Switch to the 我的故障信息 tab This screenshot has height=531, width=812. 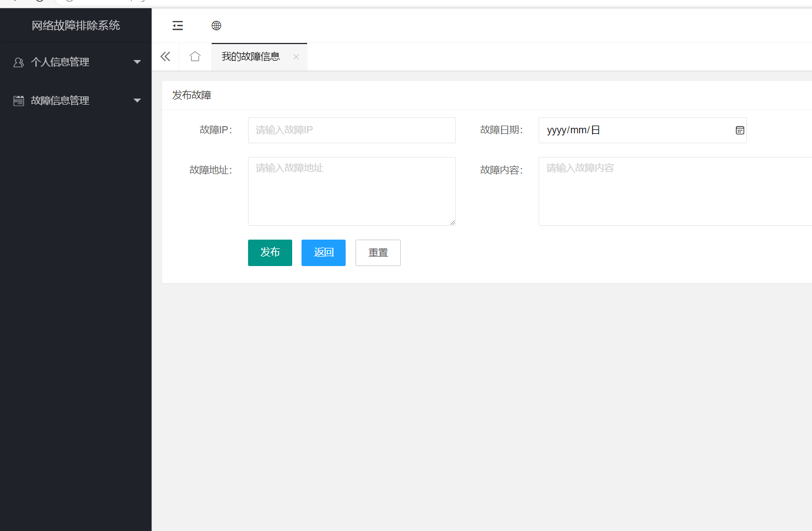[251, 56]
